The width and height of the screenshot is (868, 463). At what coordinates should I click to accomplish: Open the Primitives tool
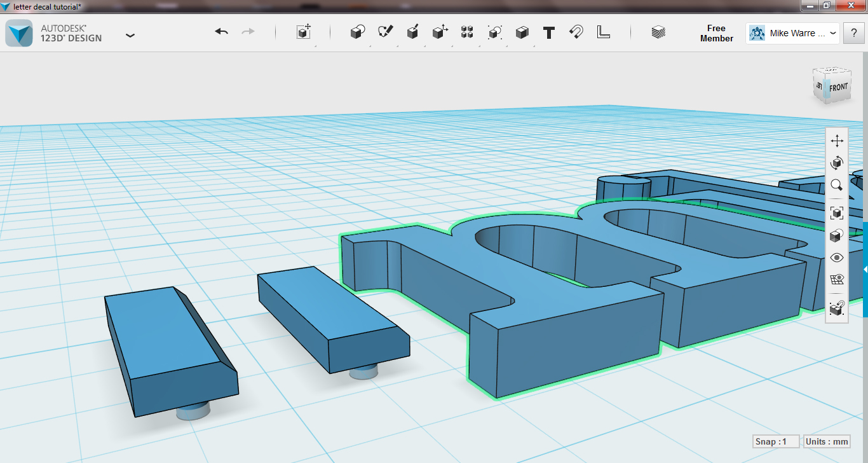[x=358, y=32]
